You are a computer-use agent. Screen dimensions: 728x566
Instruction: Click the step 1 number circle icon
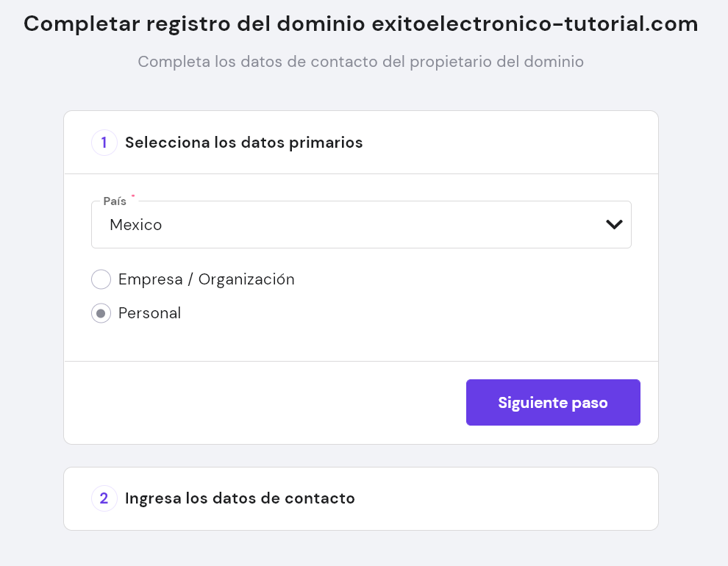tap(104, 143)
